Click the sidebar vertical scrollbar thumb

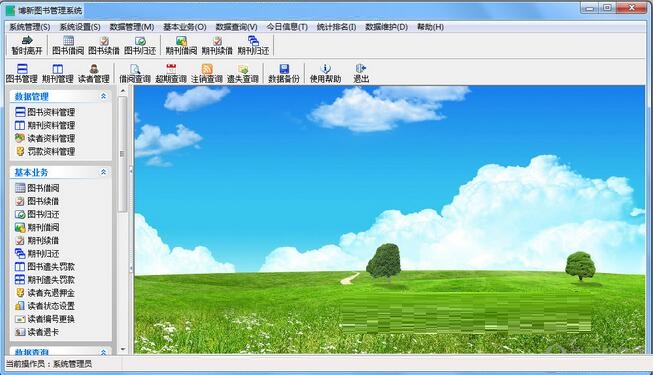coord(122,154)
